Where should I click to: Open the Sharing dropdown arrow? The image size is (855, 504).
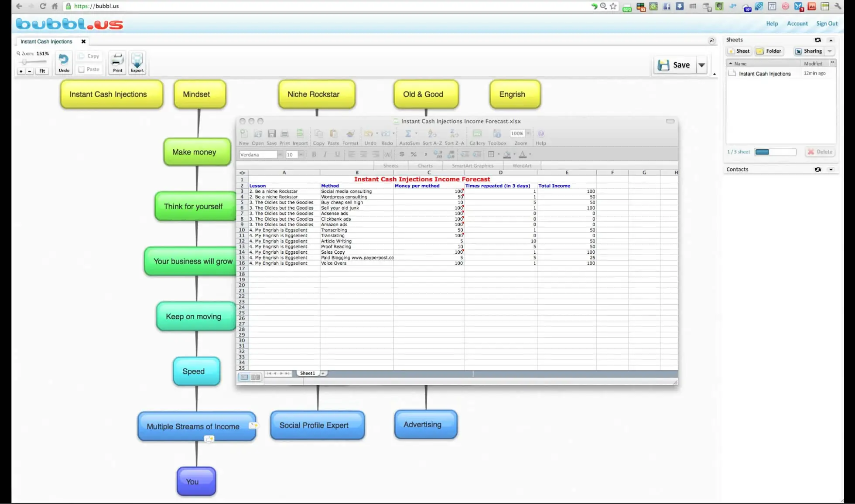(x=830, y=51)
